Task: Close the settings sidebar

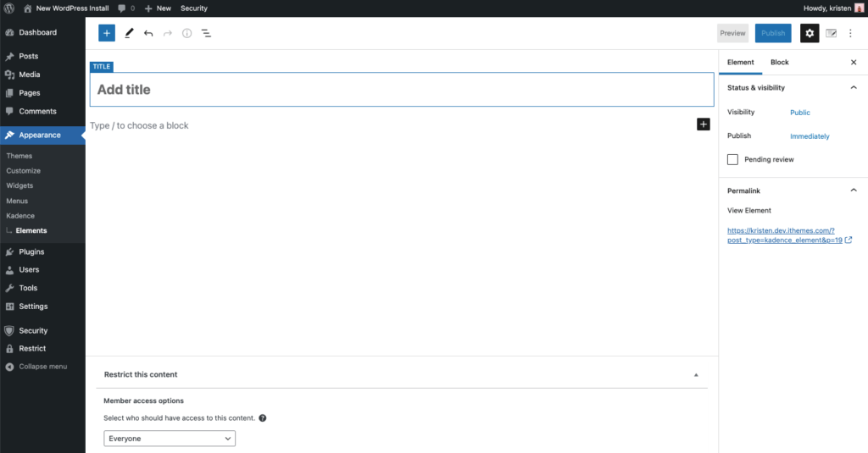Action: 854,63
